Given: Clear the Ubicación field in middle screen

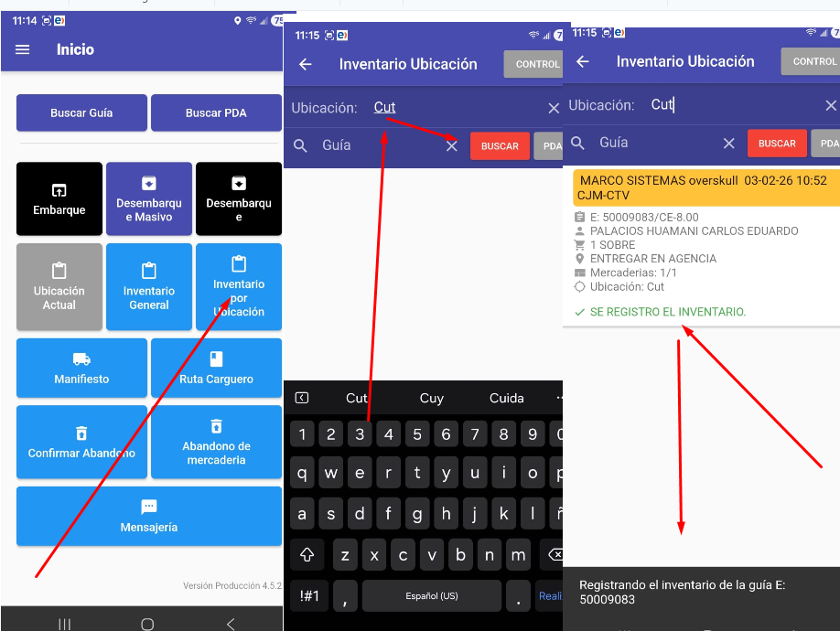Looking at the screenshot, I should (x=554, y=108).
